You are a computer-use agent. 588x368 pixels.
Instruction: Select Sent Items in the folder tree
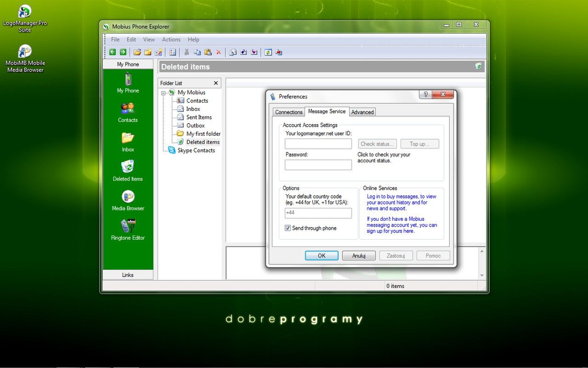click(199, 117)
